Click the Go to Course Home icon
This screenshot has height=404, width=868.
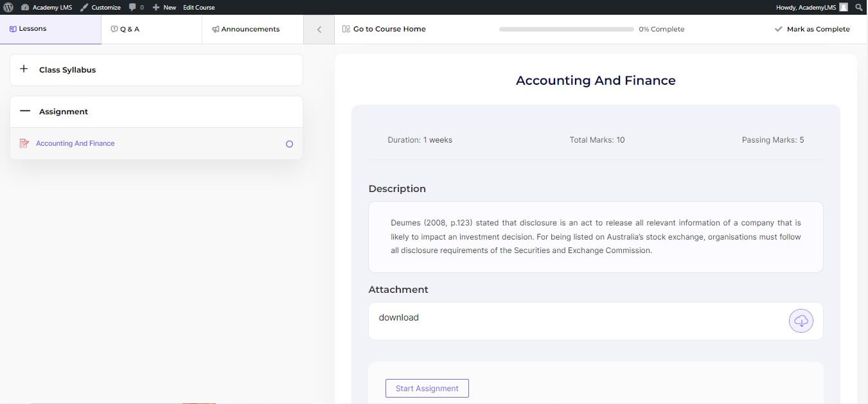coord(346,28)
